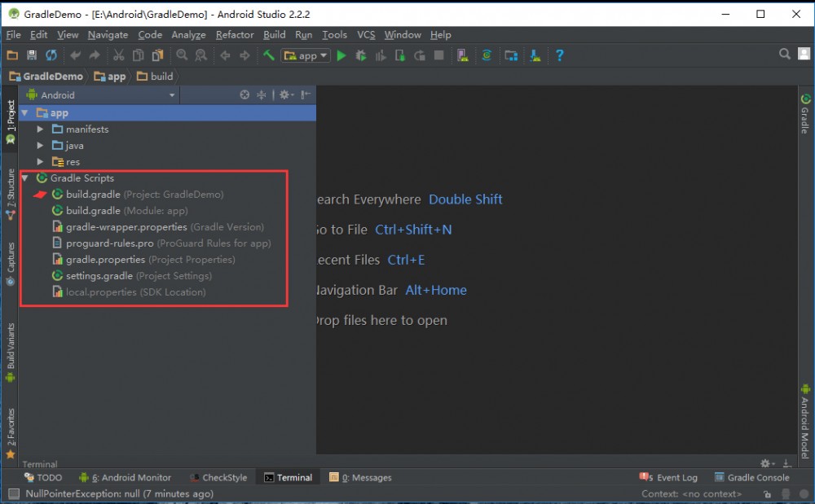Toggle the Build Variants tool window tab
Viewport: 815px width, 504px height.
coord(10,352)
